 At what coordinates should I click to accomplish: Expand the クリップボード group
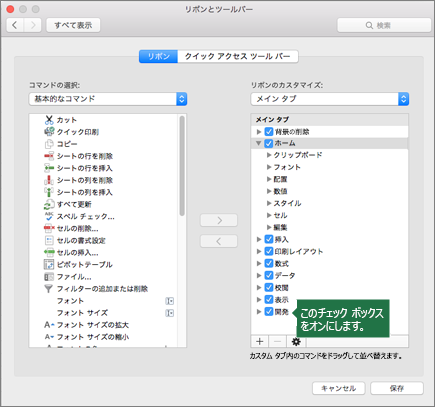[x=269, y=155]
